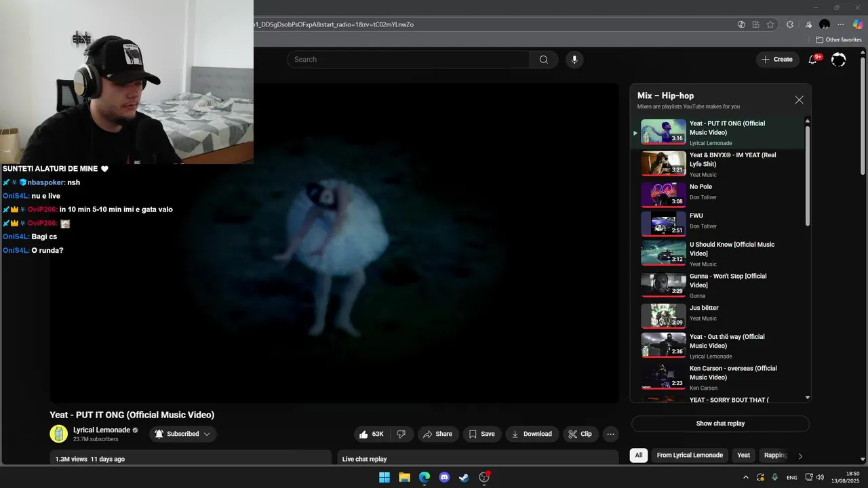Screen dimensions: 868x488
Task: Select the Rapping filter chip
Action: [x=776, y=455]
